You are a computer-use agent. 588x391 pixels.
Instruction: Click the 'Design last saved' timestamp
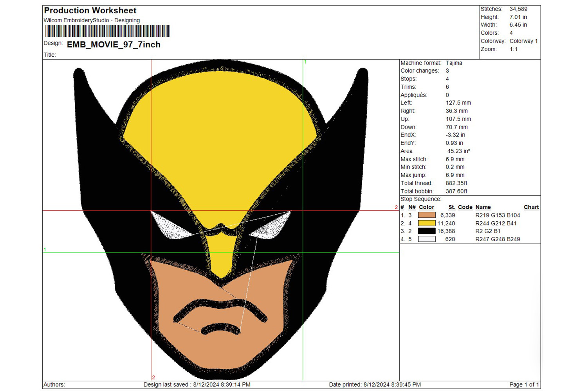(197, 385)
